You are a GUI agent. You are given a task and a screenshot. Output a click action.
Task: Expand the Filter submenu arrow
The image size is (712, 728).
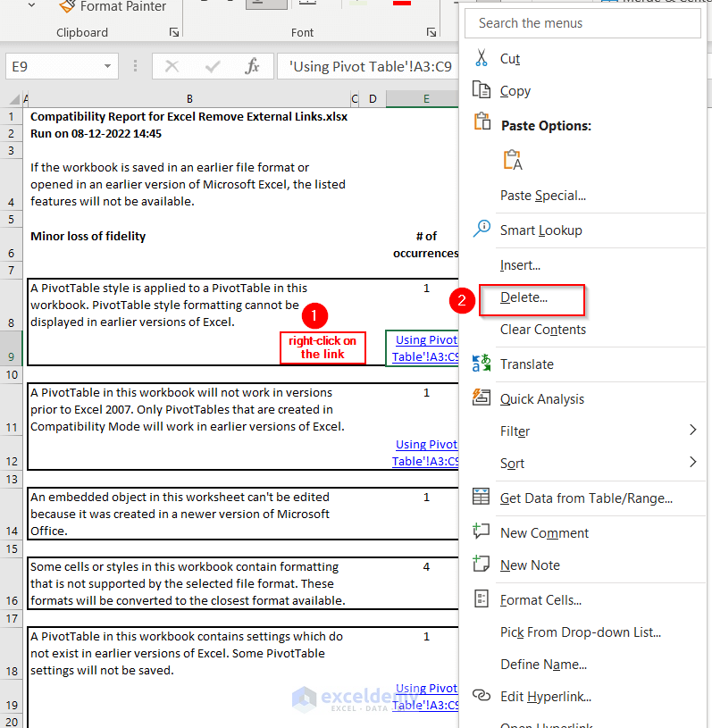pos(693,430)
